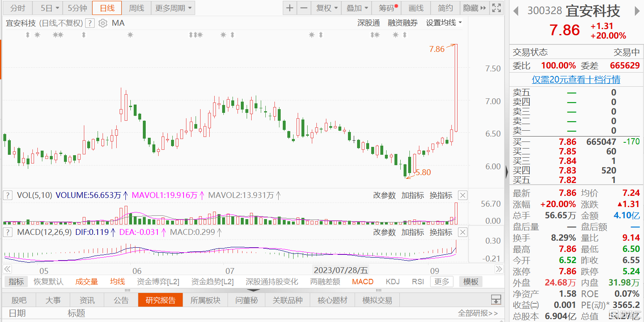Click the 仅需20元查看十档行情 link
Image resolution: width=644 pixels, height=322 pixels.
(x=576, y=80)
